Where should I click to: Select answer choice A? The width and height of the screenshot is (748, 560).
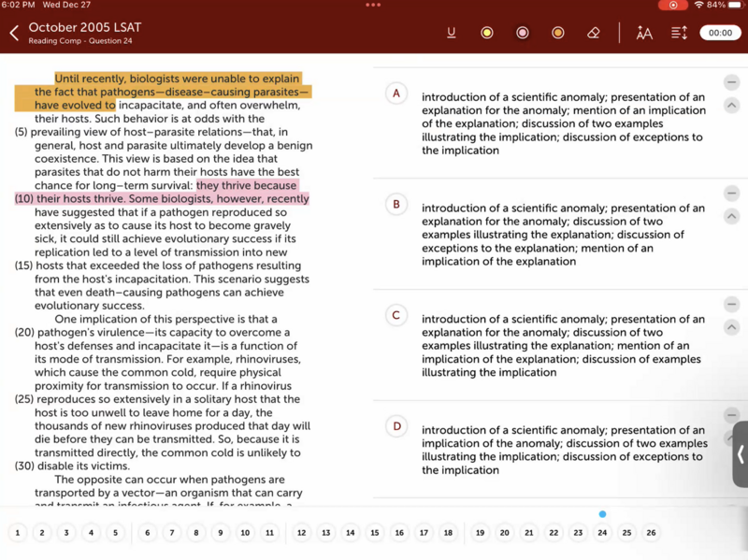(396, 93)
